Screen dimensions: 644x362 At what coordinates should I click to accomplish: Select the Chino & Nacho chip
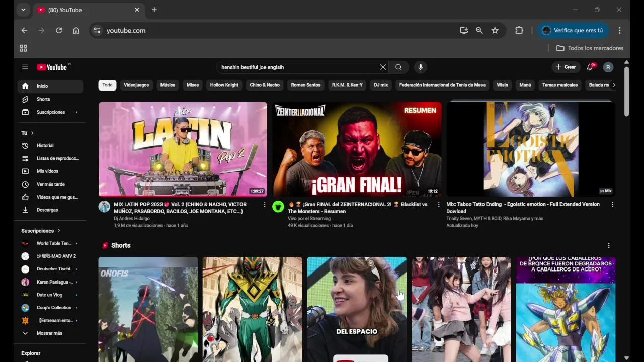[265, 85]
